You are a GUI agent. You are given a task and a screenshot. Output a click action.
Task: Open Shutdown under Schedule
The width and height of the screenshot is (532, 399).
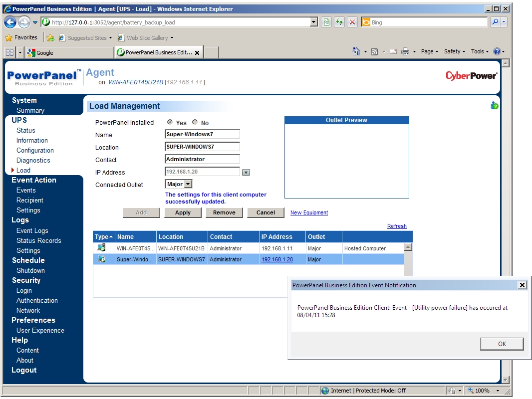point(30,270)
